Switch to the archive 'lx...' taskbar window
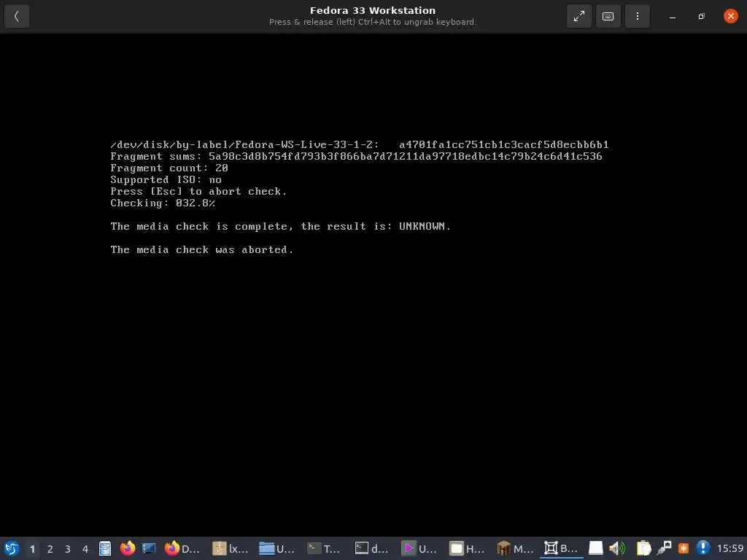 click(x=231, y=548)
